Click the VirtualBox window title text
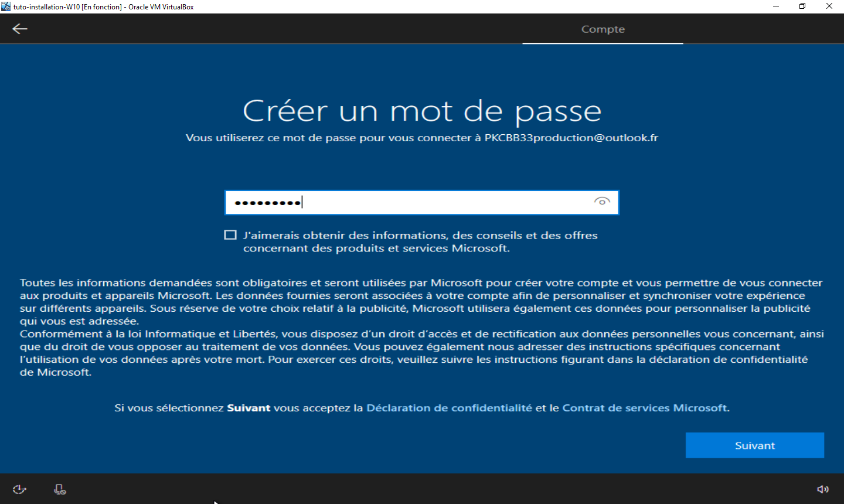Screen dimensions: 844x504 104,7
